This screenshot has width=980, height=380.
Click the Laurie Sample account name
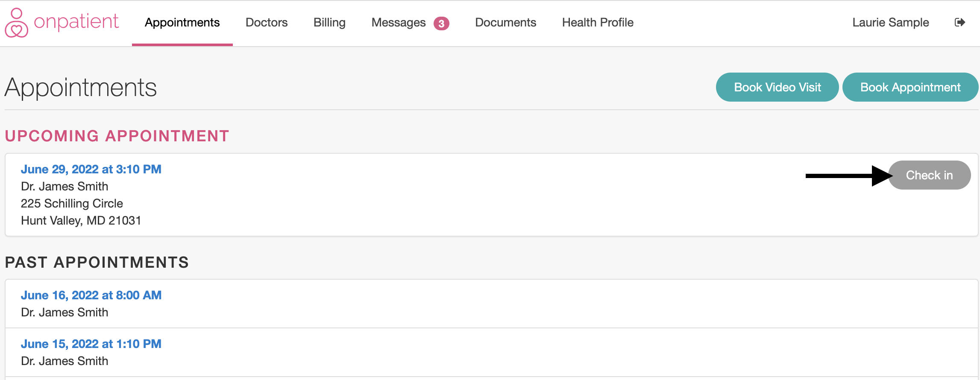click(x=891, y=23)
